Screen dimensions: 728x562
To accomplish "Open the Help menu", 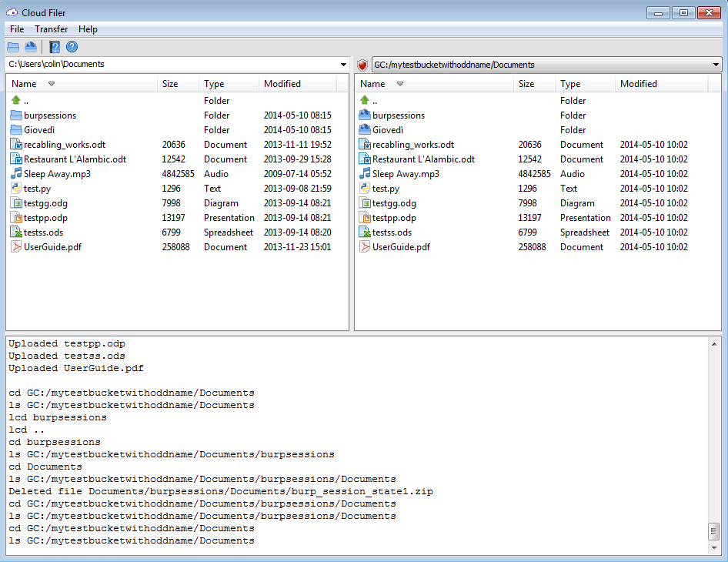I will click(x=88, y=29).
